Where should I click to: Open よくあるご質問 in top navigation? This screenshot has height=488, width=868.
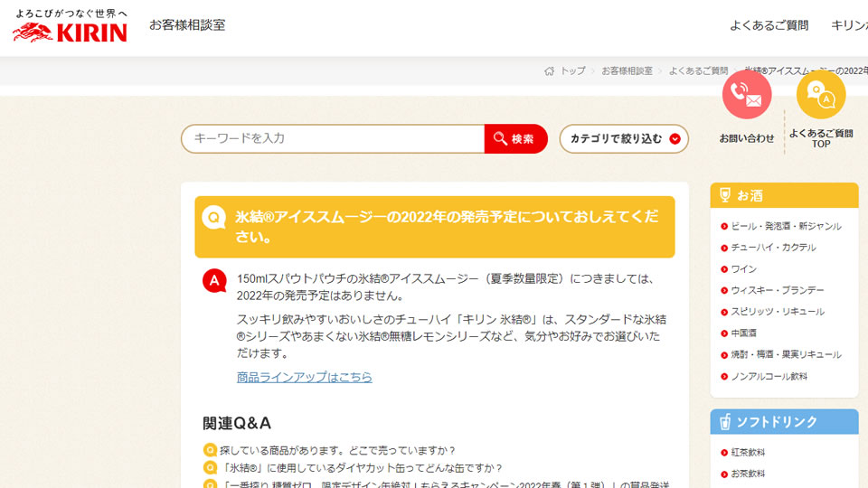pos(769,25)
